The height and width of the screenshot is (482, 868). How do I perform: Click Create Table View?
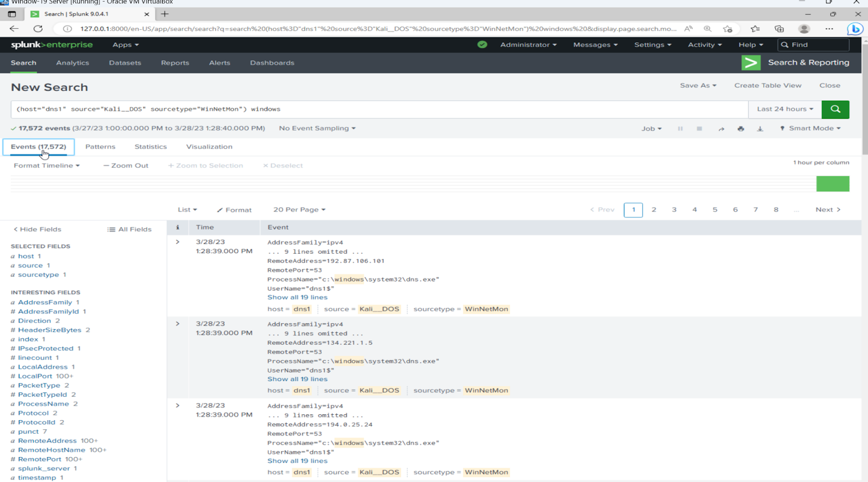tap(768, 86)
